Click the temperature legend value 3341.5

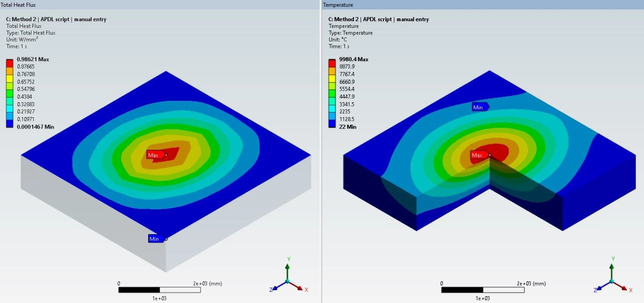tap(347, 104)
